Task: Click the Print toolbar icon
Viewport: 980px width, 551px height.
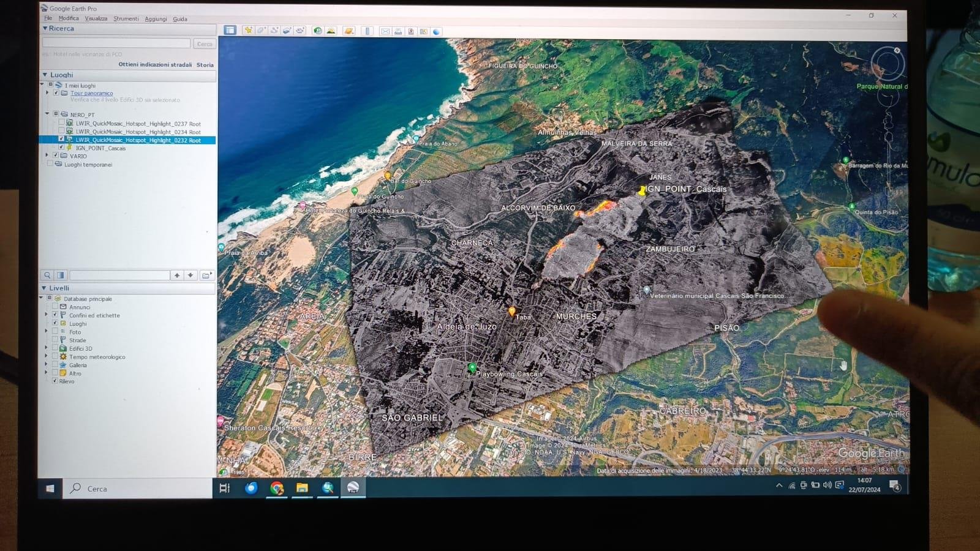Action: click(398, 31)
